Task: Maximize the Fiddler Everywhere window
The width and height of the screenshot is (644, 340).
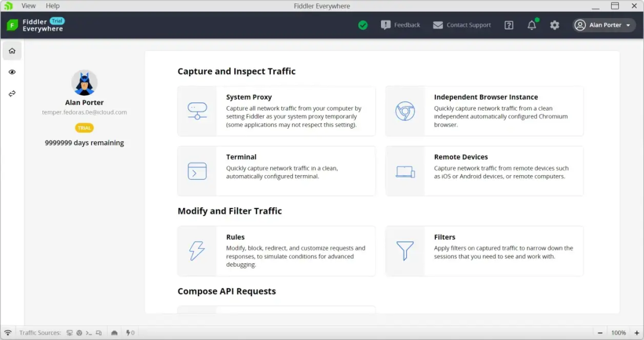Action: pyautogui.click(x=615, y=6)
